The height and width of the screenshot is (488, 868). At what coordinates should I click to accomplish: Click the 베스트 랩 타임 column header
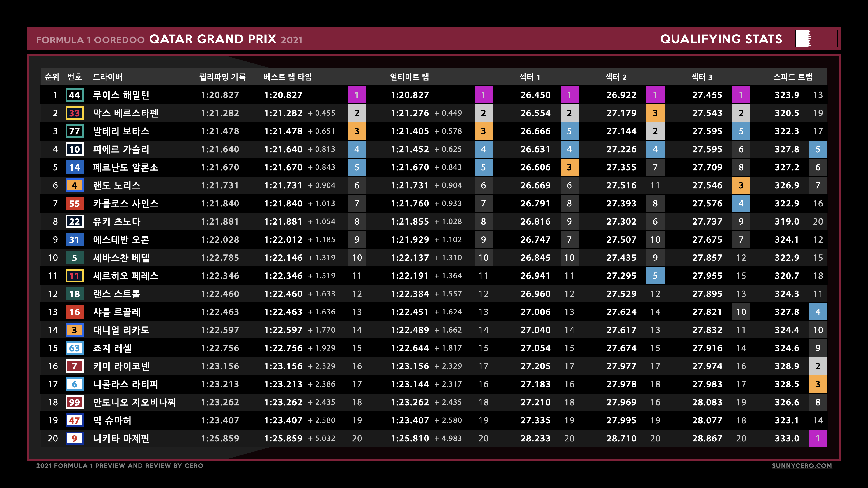click(x=288, y=77)
